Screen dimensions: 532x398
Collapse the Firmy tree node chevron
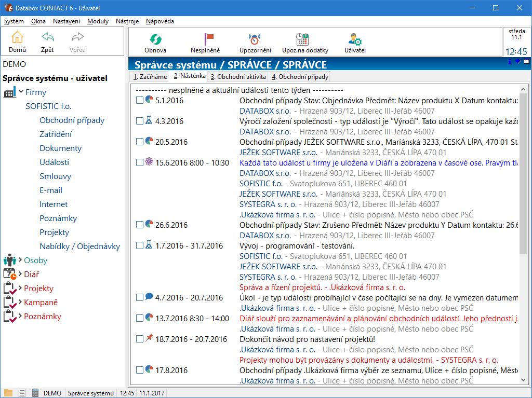point(21,92)
